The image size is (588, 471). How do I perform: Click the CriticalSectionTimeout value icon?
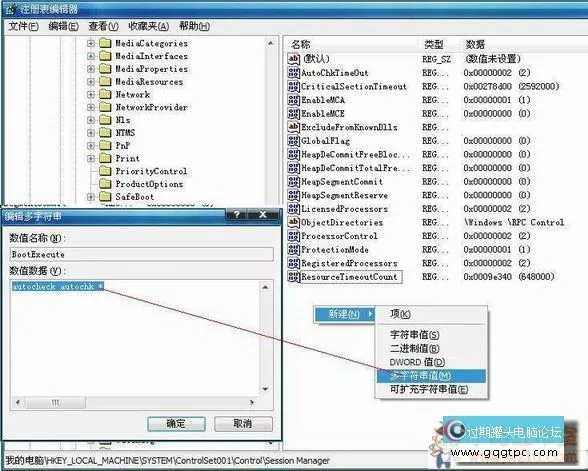pyautogui.click(x=294, y=86)
